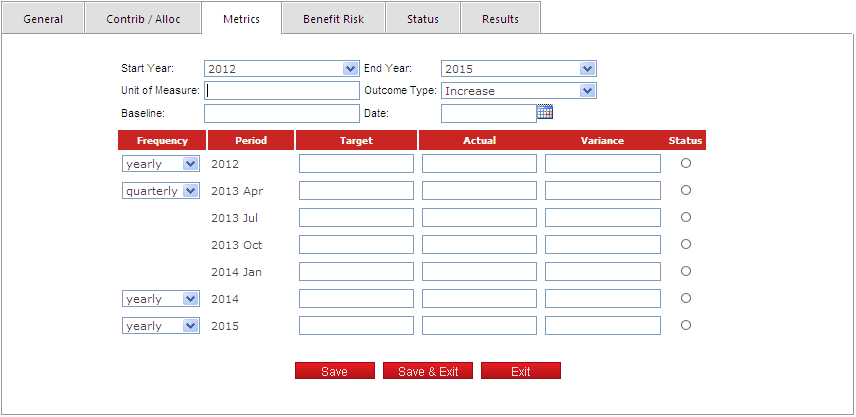Click the Target field for 2014 row
856x417 pixels.
coord(356,298)
